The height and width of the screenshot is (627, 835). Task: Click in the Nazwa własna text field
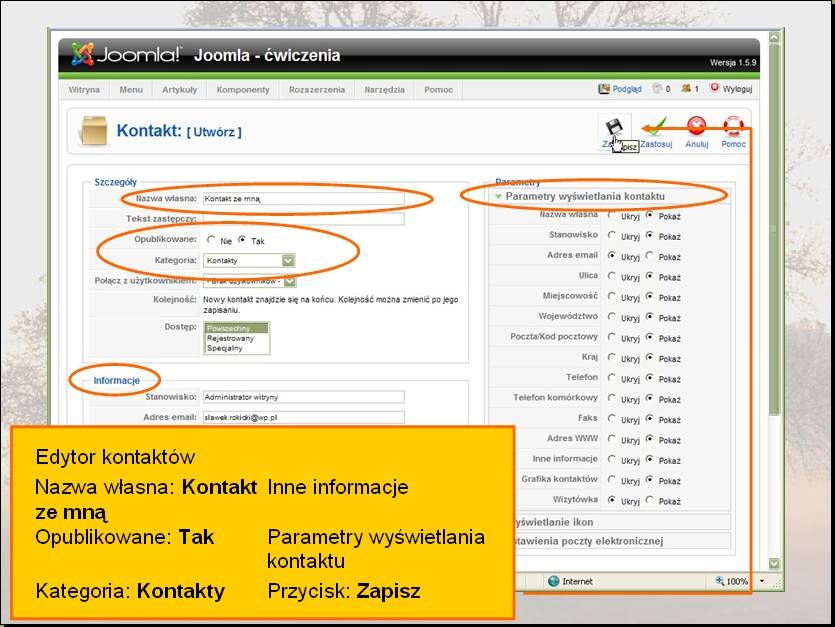tap(304, 199)
